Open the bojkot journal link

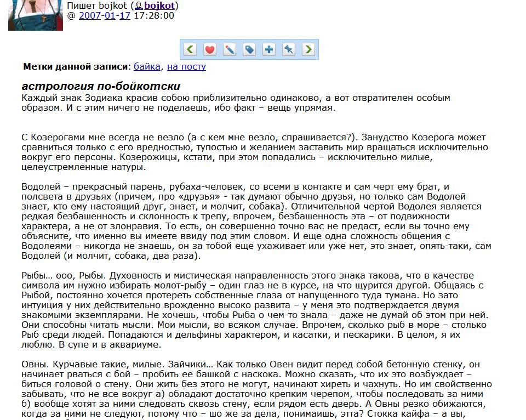pos(159,5)
